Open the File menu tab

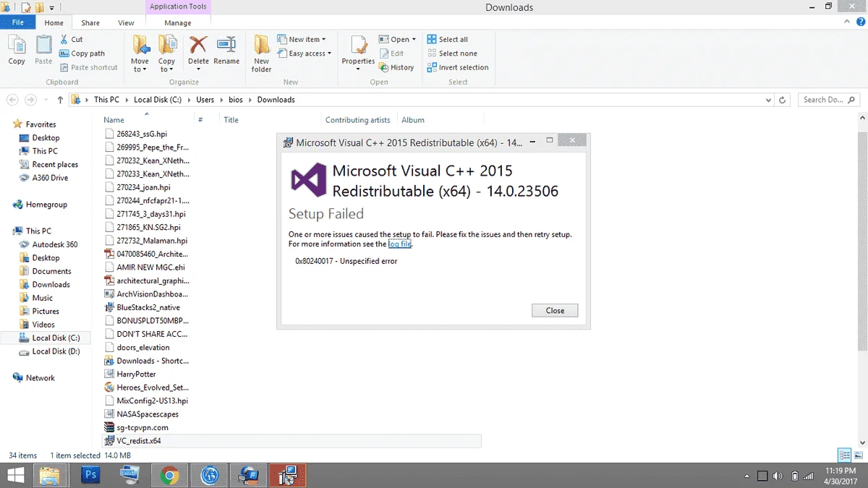click(18, 22)
